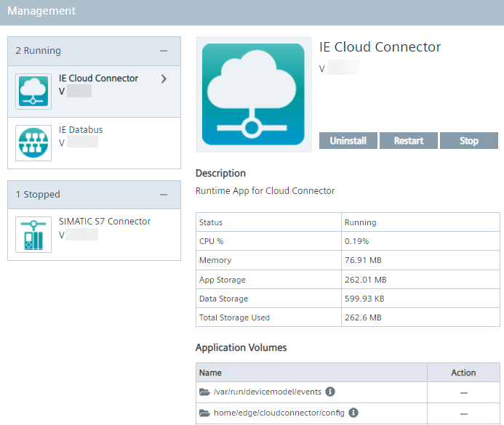This screenshot has height=425, width=504.
Task: Click the IE Databus app icon
Action: [33, 143]
